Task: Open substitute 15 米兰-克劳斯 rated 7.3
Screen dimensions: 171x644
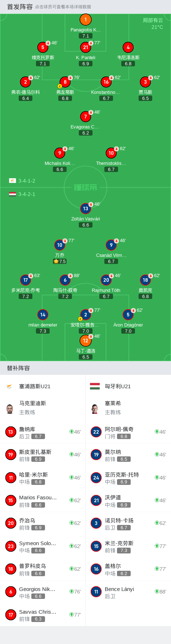Action: [x=128, y=546]
